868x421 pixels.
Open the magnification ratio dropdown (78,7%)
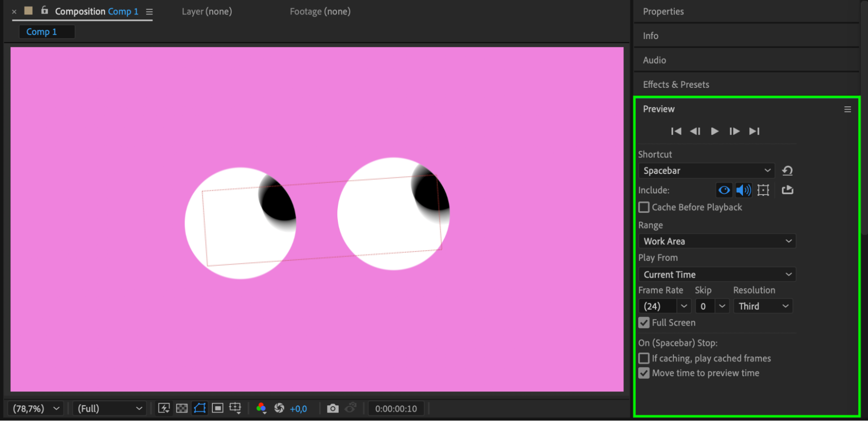36,408
